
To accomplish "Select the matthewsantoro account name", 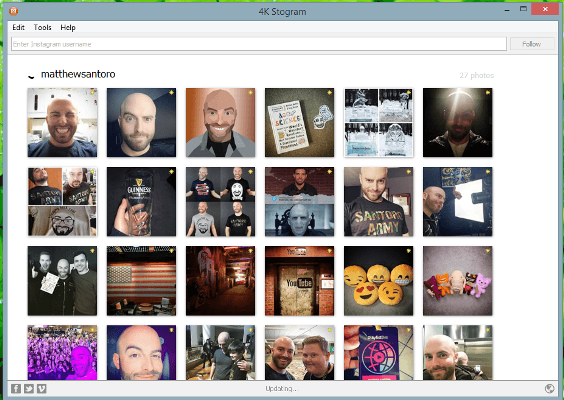I will (78, 74).
